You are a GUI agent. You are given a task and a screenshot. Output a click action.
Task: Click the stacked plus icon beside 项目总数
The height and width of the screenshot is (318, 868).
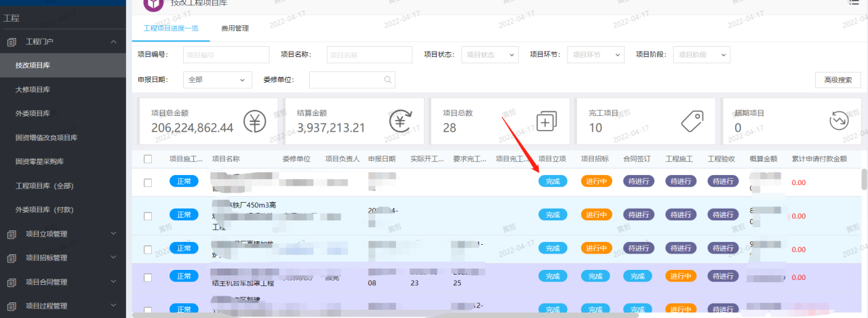point(547,121)
